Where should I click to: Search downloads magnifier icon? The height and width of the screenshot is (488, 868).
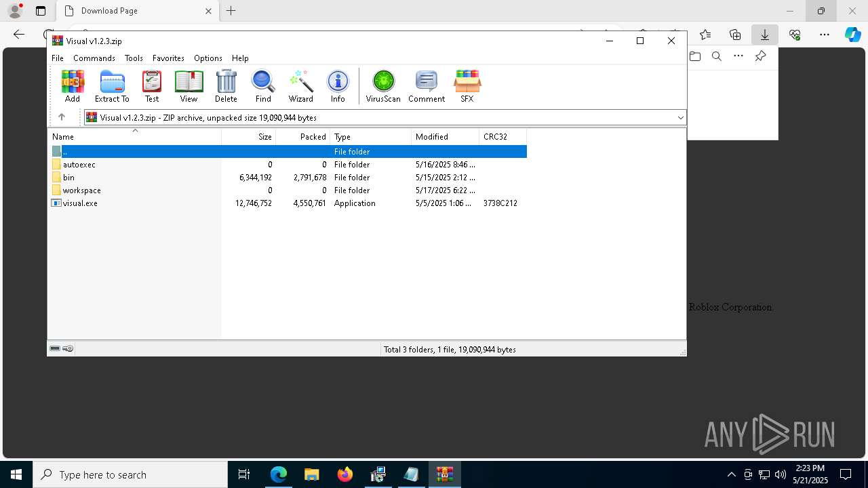coord(717,56)
